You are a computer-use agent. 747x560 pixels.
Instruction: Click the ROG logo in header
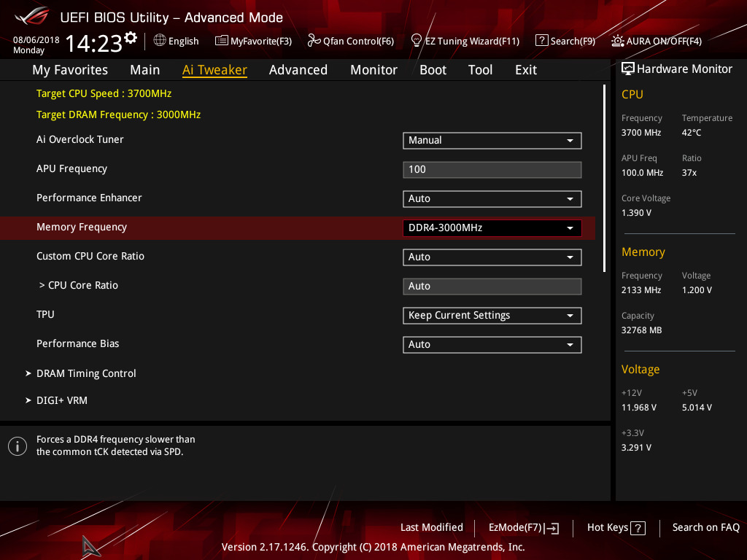[x=32, y=16]
